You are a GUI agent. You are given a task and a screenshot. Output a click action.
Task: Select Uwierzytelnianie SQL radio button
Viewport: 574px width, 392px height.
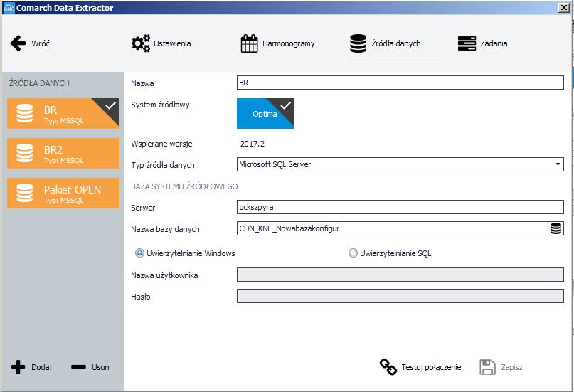(x=353, y=253)
